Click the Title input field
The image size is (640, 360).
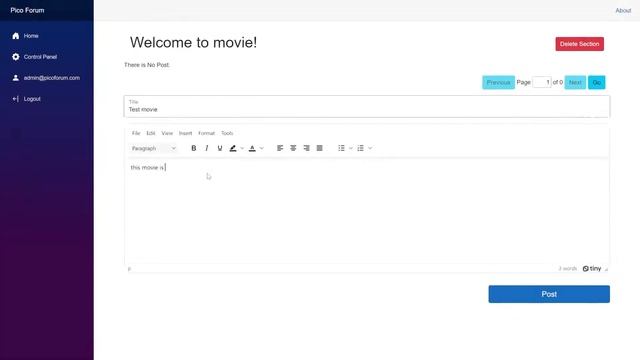[367, 107]
